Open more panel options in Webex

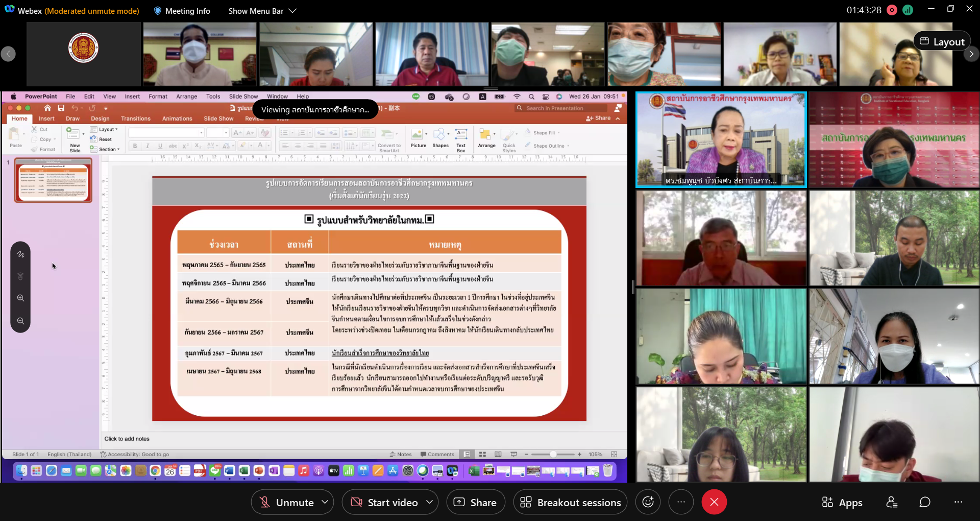point(958,503)
